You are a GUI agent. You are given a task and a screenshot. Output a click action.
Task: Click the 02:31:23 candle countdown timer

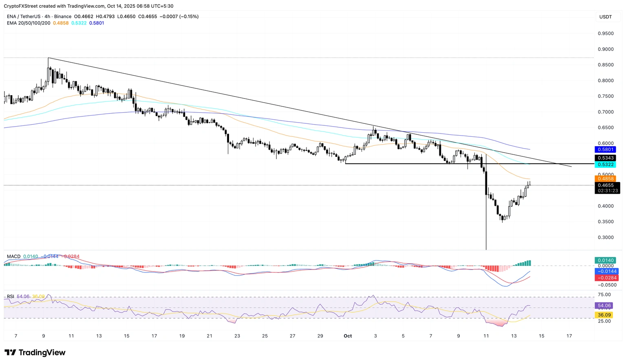coord(607,190)
